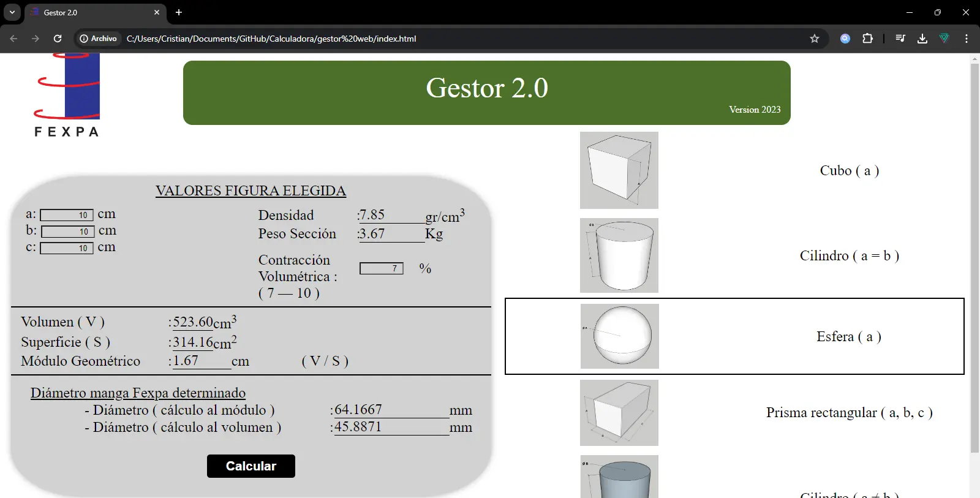
Task: Select the Cilindro (a = b) shape image
Action: click(x=619, y=255)
